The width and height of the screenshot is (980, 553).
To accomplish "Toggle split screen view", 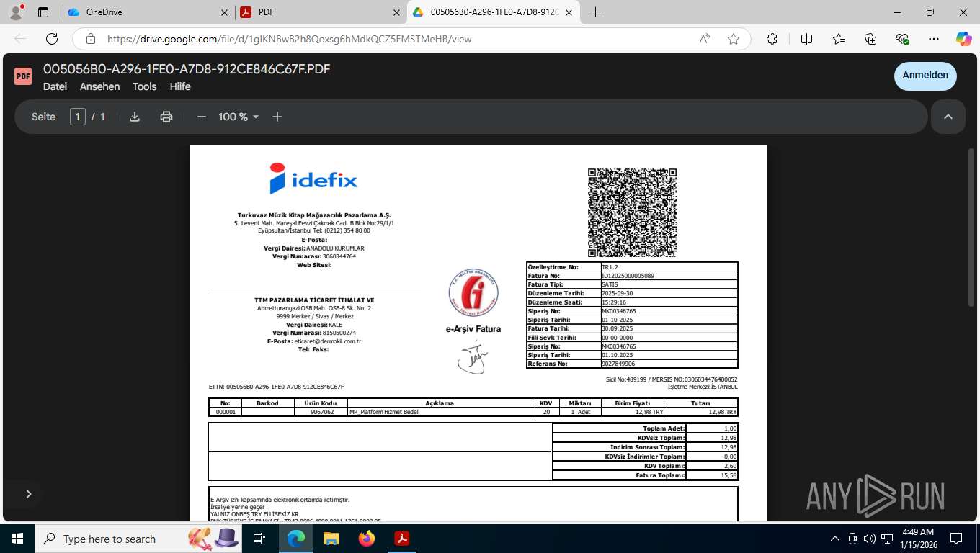I will [x=807, y=39].
